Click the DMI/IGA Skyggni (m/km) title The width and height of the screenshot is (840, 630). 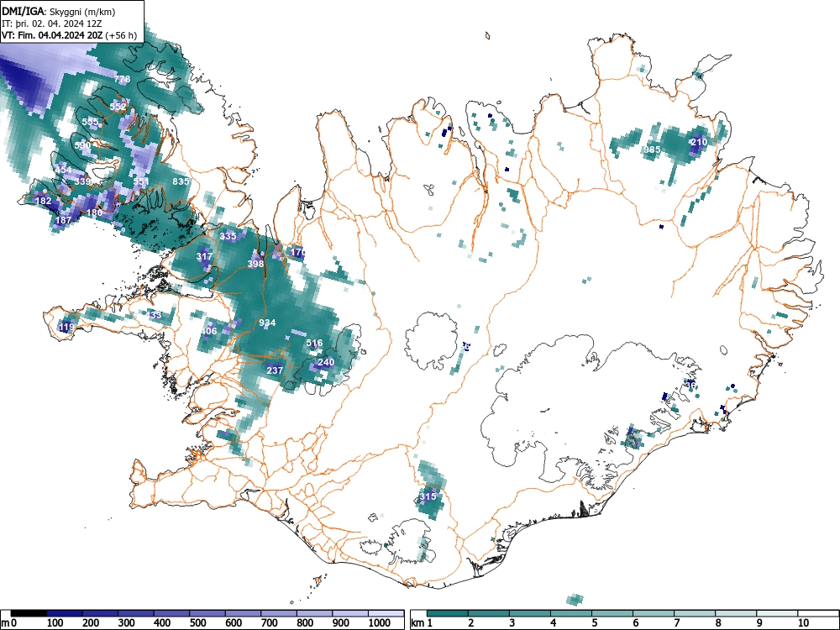pos(59,11)
